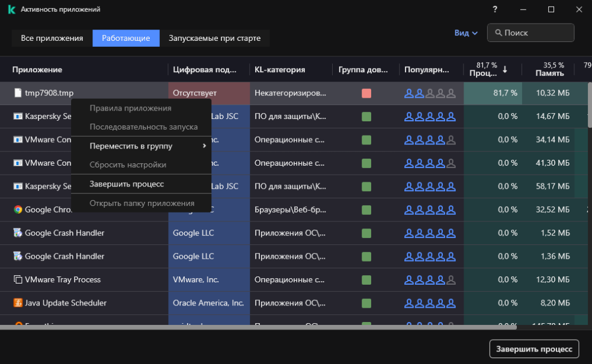Screen dimensions: 592x364
Task: Click the VMware Tray Process icon
Action: [18, 279]
